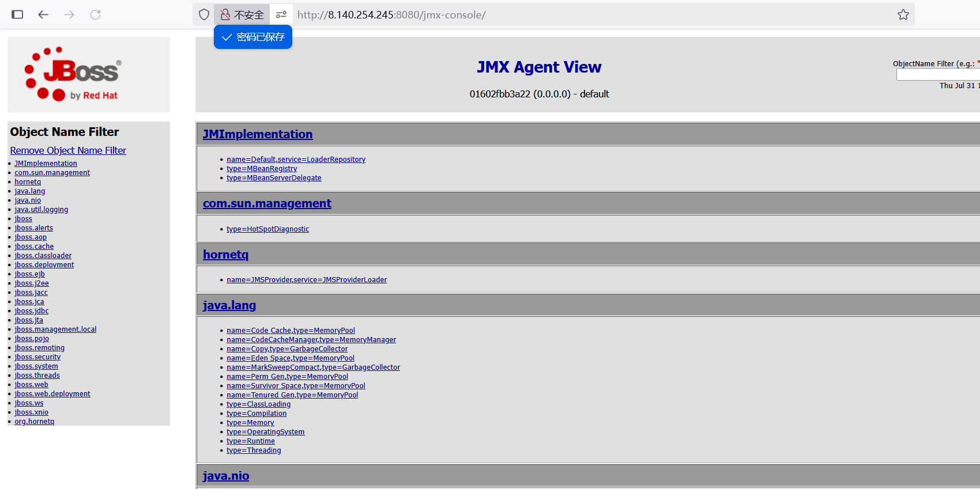Open org.hornetq in the sidebar
The image size is (980, 489).
[x=34, y=422]
